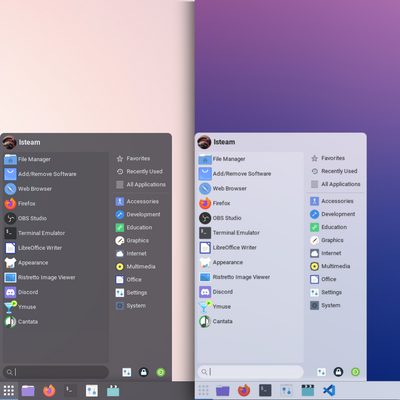Open VS Code from the light taskbar

pos(329,390)
